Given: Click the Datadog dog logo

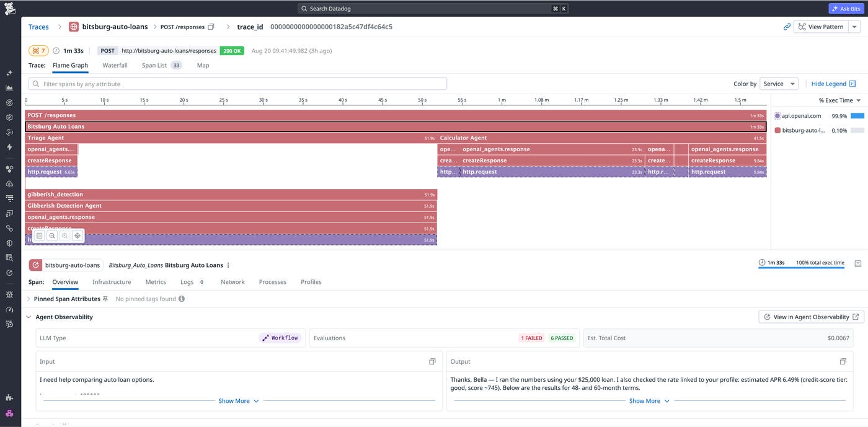Looking at the screenshot, I should (10, 8).
